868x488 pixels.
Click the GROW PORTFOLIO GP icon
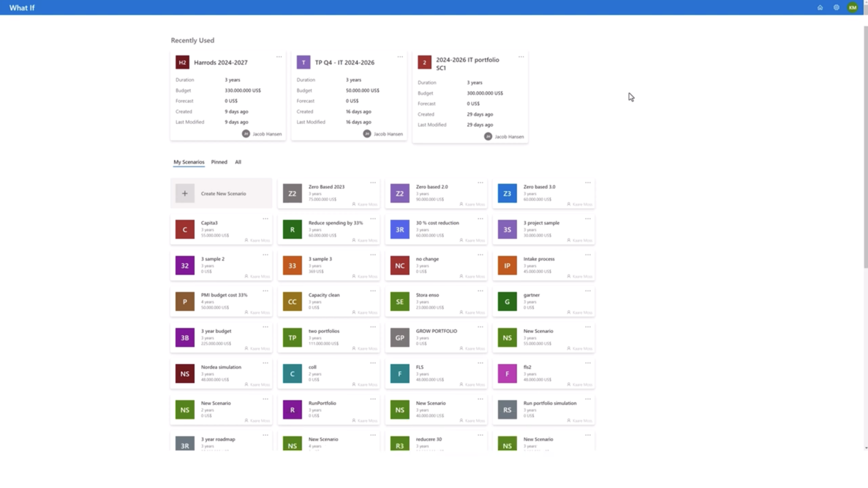(400, 338)
